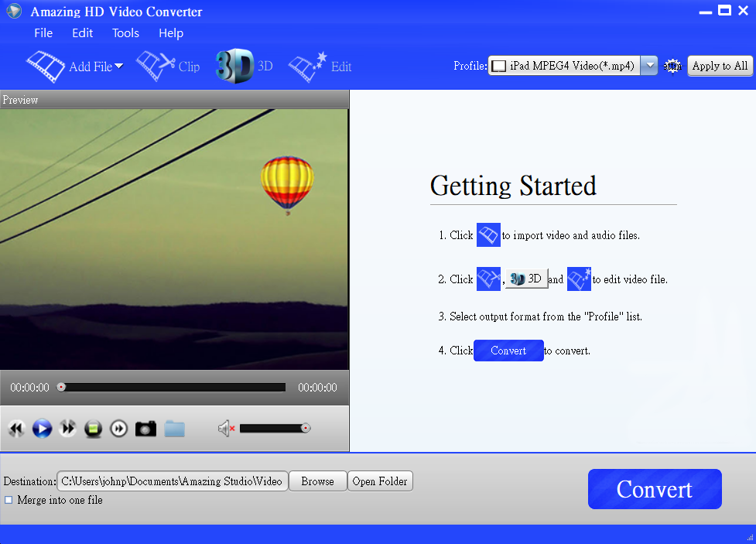Click the Browse button
Viewport: 756px width, 544px height.
(x=318, y=481)
